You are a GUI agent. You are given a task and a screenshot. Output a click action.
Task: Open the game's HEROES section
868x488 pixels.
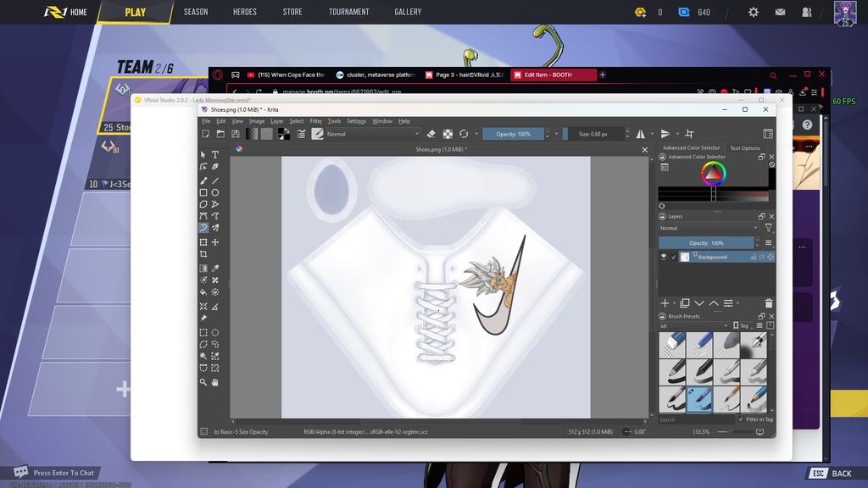coord(245,12)
